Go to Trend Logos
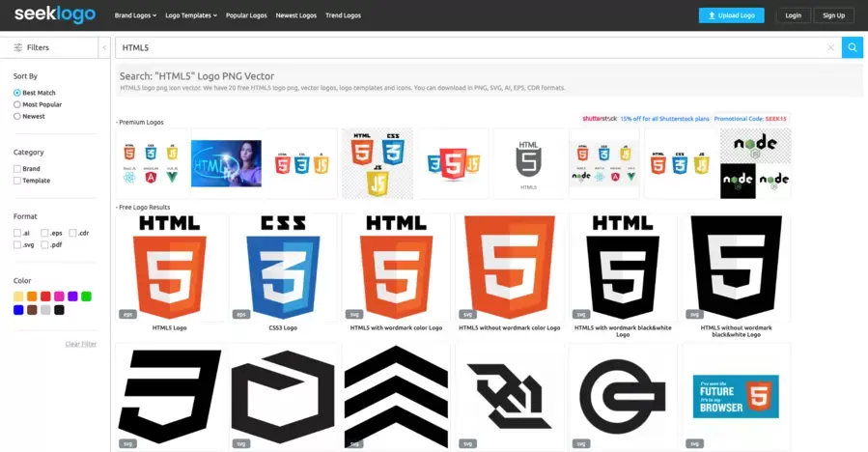 (x=343, y=15)
